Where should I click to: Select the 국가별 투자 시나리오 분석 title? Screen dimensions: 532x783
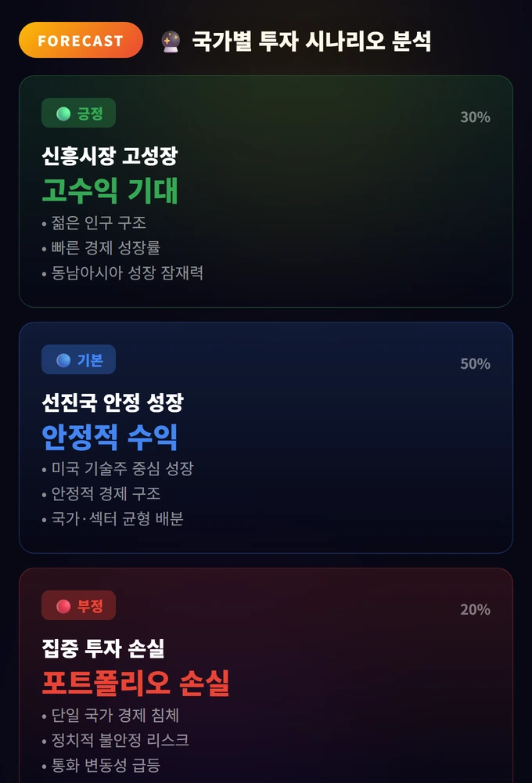point(313,40)
